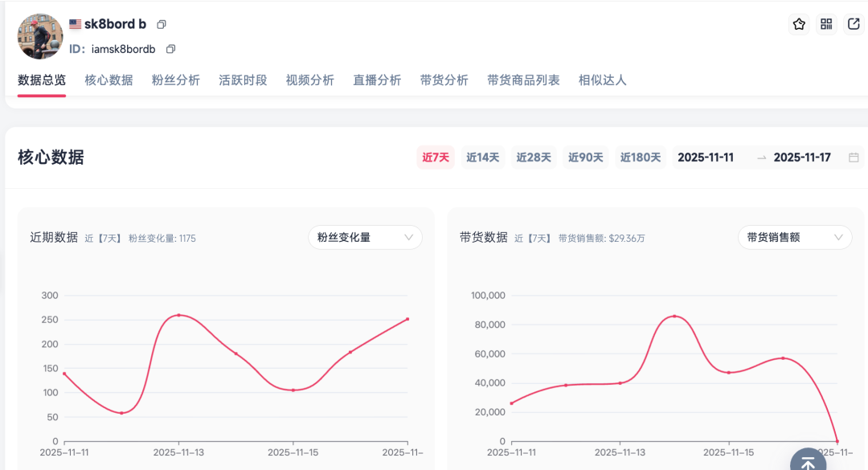
Task: Select the 视频分析 navigation item
Action: [309, 80]
